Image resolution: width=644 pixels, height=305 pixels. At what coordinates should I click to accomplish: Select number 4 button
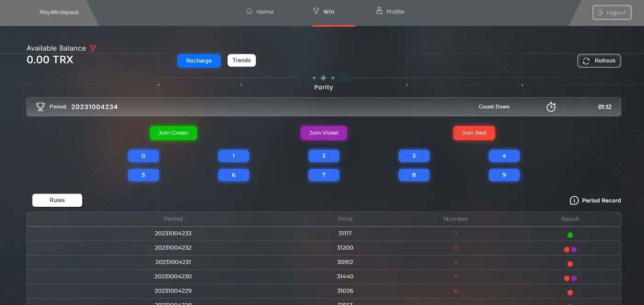click(x=504, y=156)
